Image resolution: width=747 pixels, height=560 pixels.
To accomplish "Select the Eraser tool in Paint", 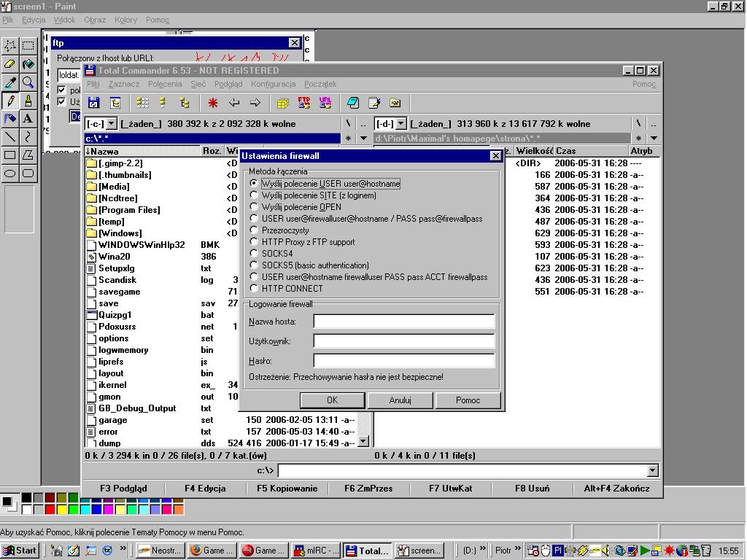I will point(10,64).
